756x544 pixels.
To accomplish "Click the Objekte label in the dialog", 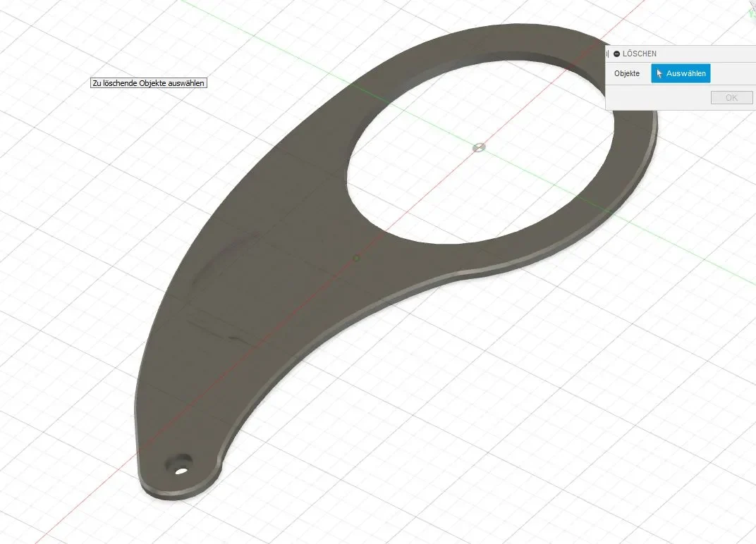I will coord(627,73).
